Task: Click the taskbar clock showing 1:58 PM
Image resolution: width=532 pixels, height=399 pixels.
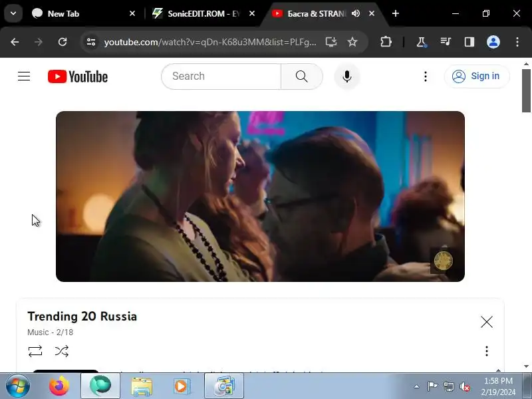Action: [498, 386]
